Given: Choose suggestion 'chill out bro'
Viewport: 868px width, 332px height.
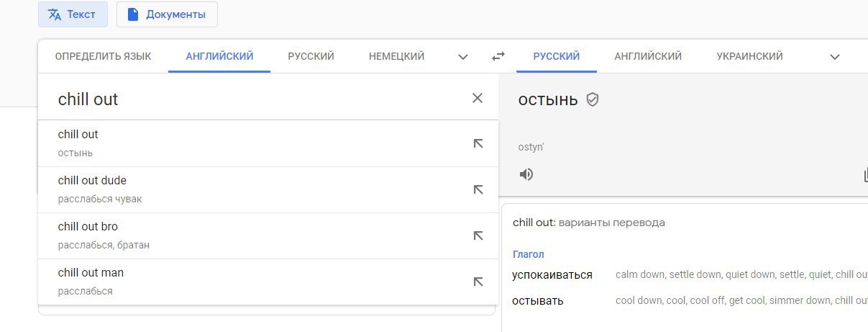Looking at the screenshot, I should (x=268, y=235).
